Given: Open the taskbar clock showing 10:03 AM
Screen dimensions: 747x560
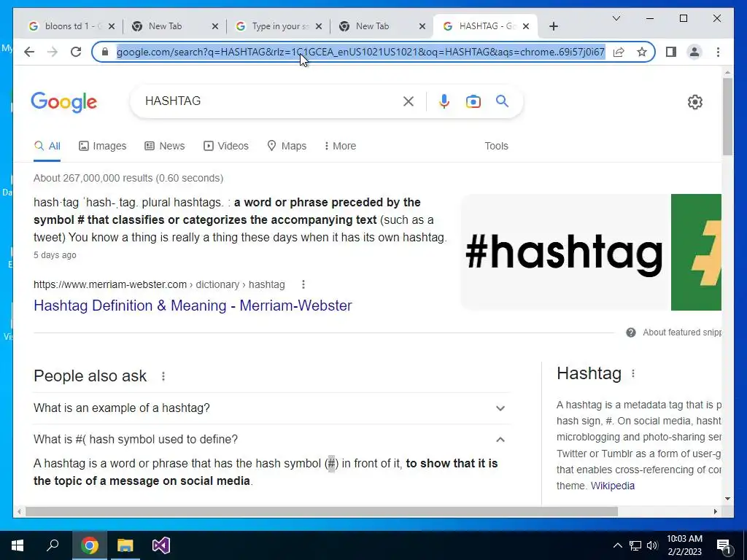Looking at the screenshot, I should pos(684,545).
